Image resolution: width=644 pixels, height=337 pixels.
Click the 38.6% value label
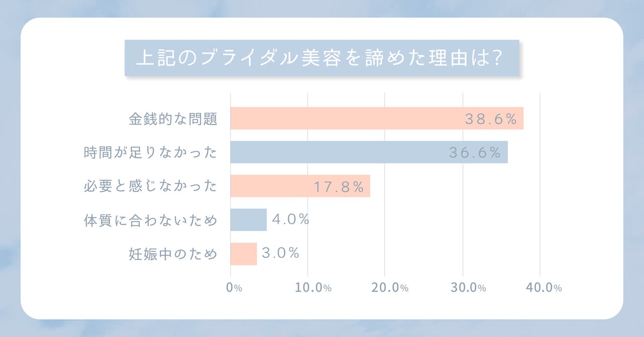tap(491, 119)
